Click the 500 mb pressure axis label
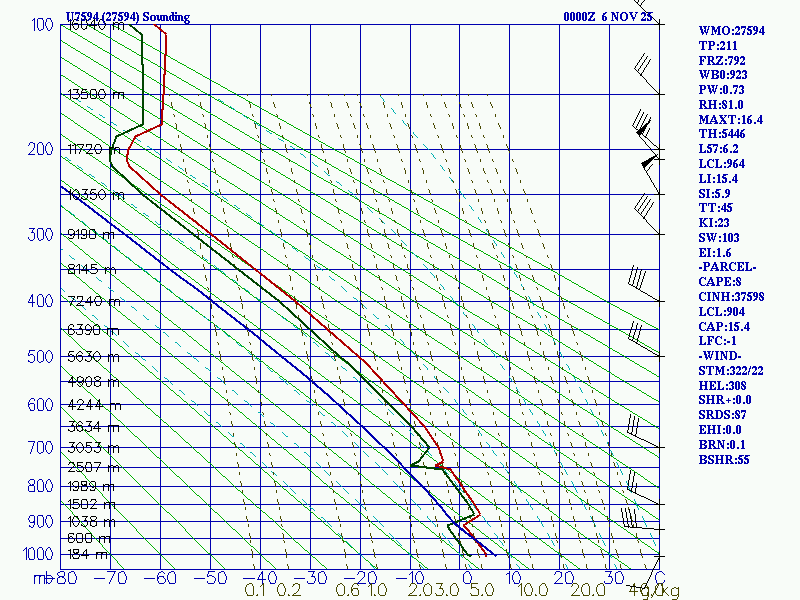This screenshot has height=600, width=800. [40, 356]
